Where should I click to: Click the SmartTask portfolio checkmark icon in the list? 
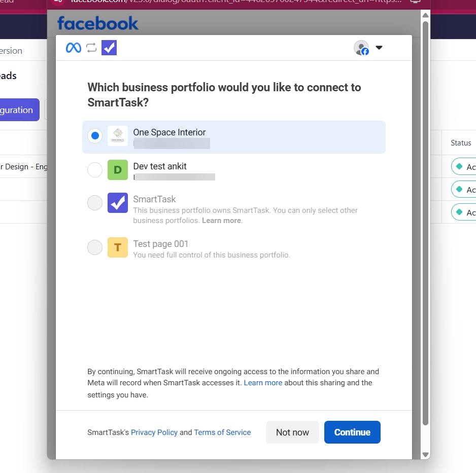(118, 203)
